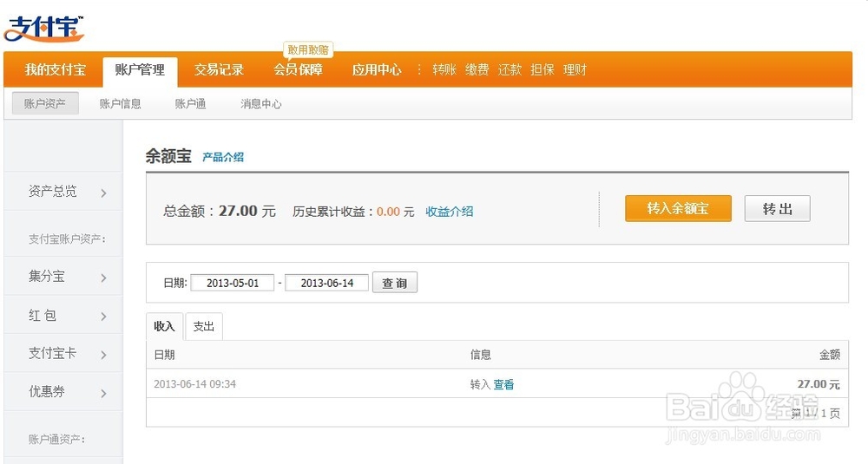The width and height of the screenshot is (868, 464).
Task: Click the 敢用敢赔 badge
Action: pyautogui.click(x=308, y=49)
